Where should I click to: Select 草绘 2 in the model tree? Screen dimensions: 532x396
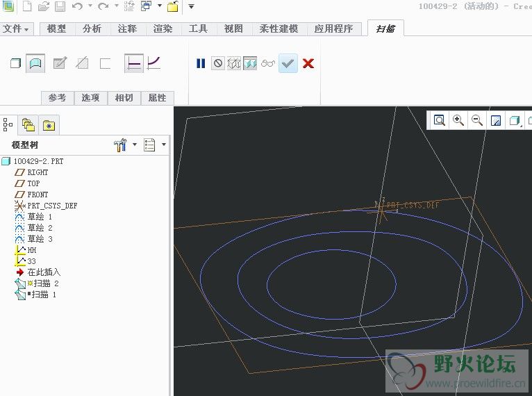(40, 228)
